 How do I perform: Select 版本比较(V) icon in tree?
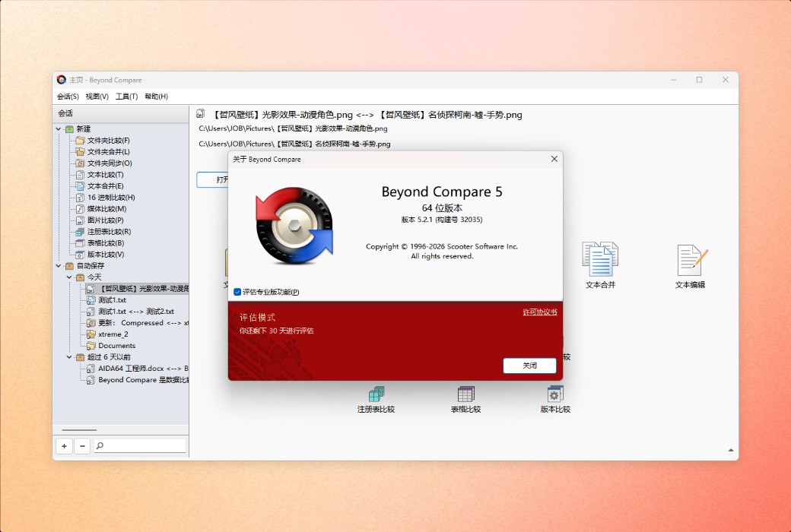80,255
